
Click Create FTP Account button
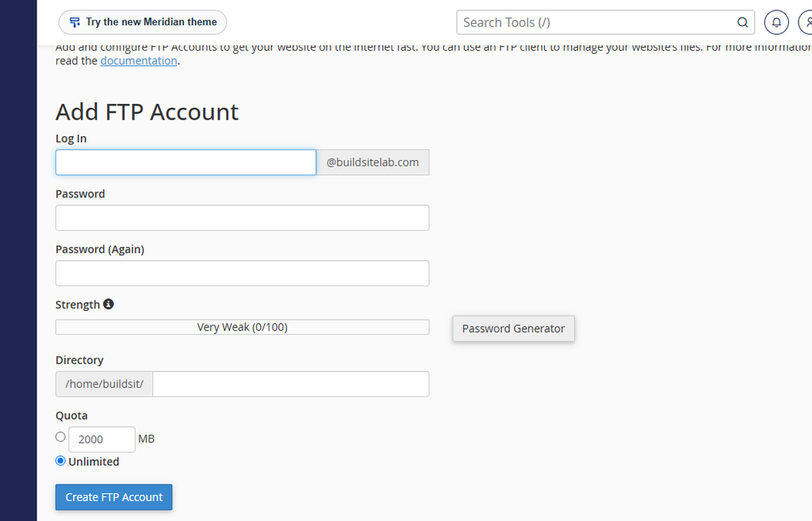114,497
